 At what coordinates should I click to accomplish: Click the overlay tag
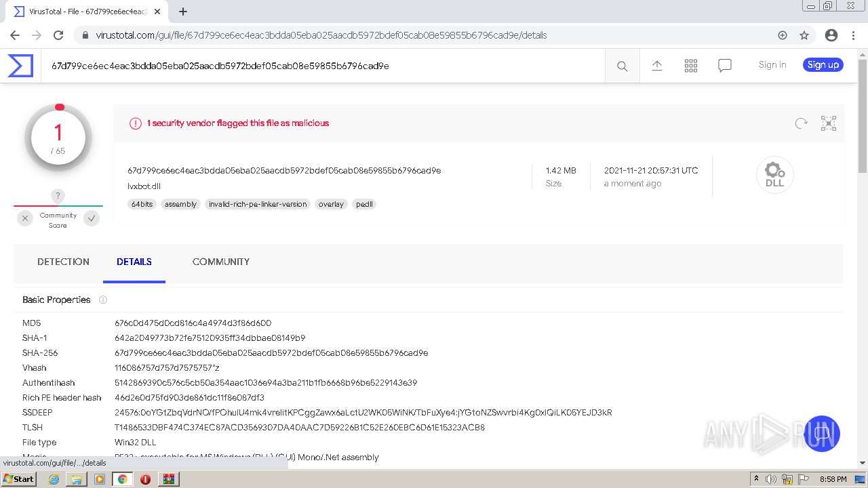tap(331, 204)
